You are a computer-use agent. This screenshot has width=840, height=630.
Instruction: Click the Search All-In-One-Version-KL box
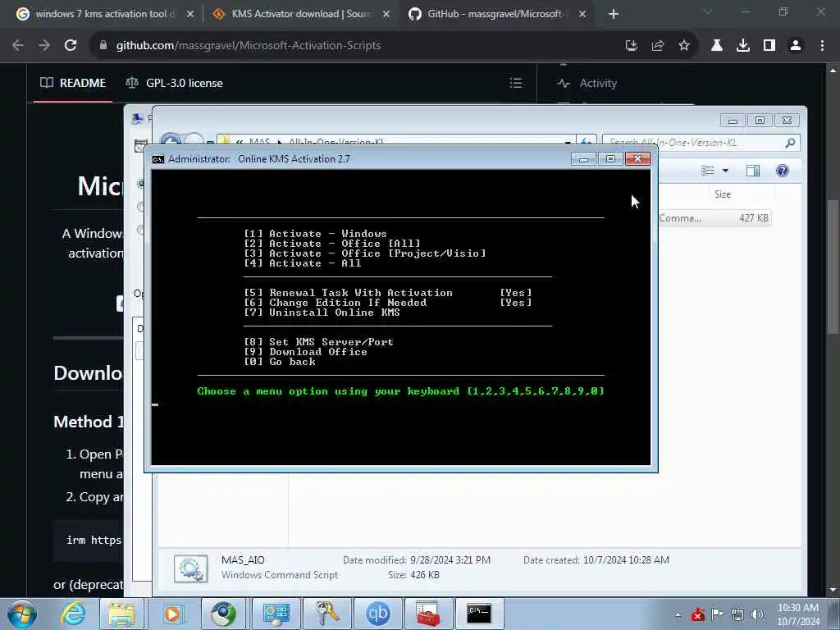click(x=694, y=143)
